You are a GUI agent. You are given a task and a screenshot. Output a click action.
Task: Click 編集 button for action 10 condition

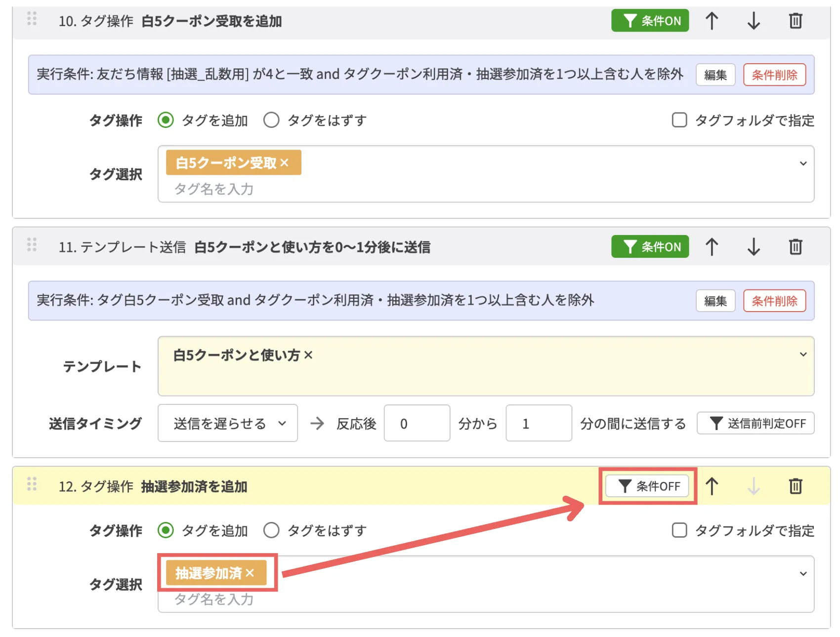click(715, 75)
